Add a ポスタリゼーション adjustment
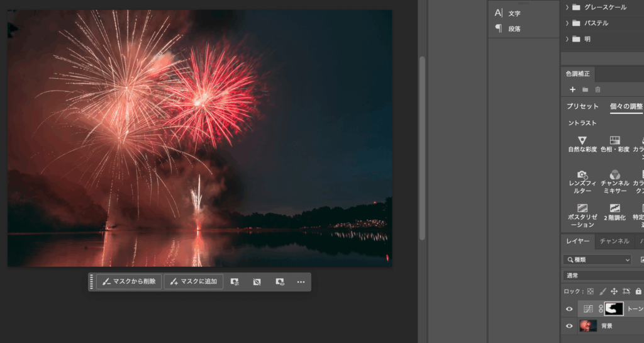The height and width of the screenshot is (343, 644). pos(582,208)
